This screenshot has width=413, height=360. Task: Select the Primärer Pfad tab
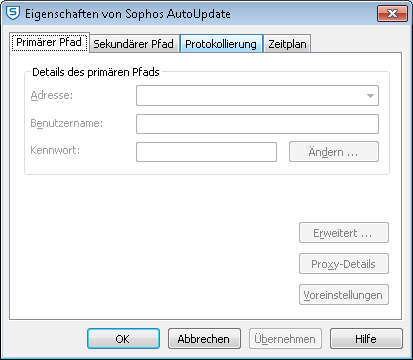49,42
